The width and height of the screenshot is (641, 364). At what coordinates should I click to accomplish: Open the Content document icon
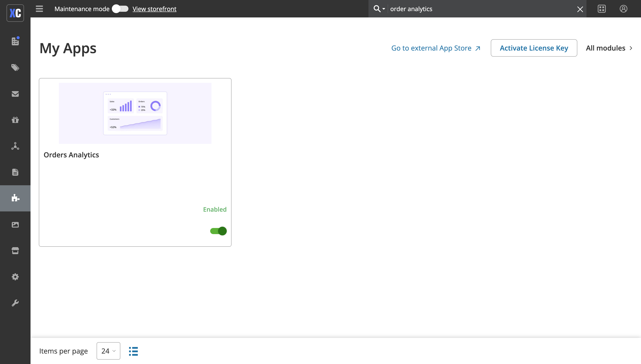pos(15,172)
